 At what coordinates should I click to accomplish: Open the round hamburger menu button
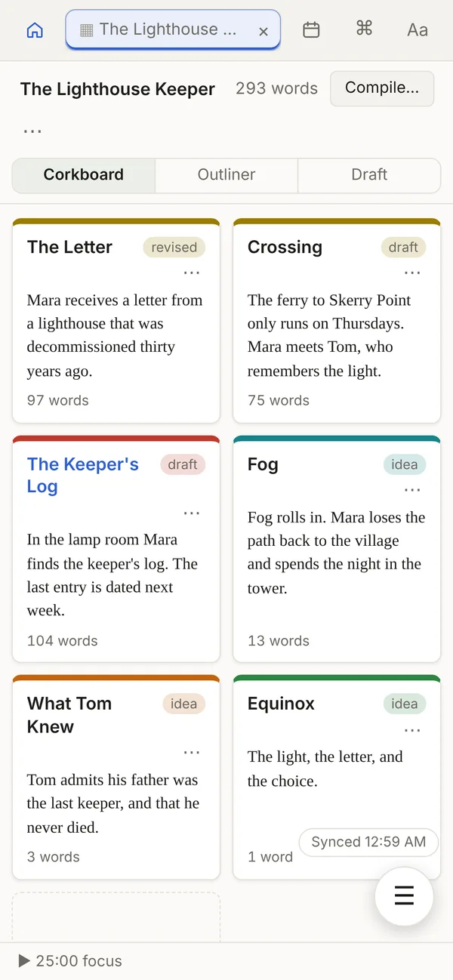pyautogui.click(x=405, y=896)
